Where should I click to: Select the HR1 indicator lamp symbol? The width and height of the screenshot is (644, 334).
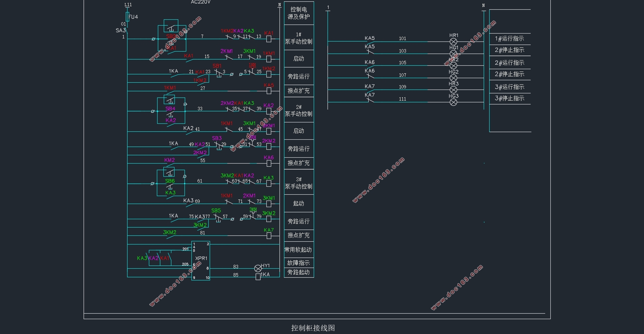click(x=454, y=41)
